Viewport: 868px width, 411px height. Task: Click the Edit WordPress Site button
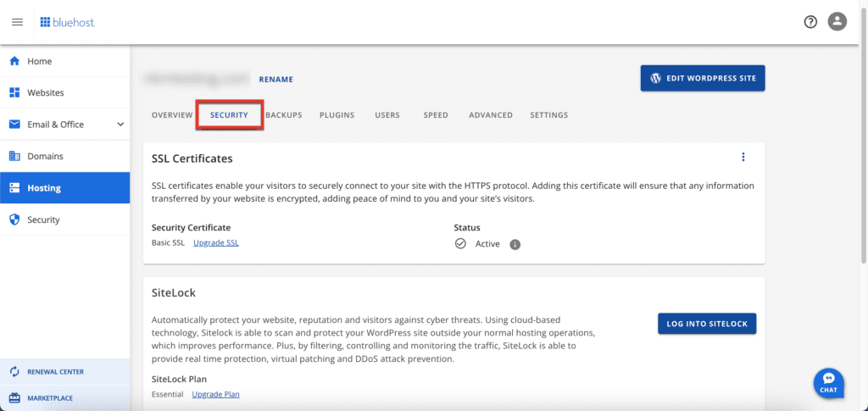click(x=703, y=78)
